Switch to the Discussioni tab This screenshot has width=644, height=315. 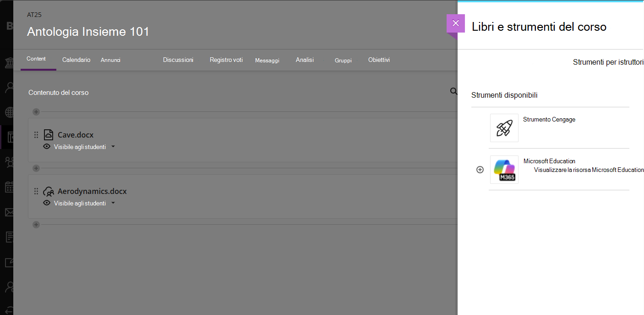[x=178, y=60]
